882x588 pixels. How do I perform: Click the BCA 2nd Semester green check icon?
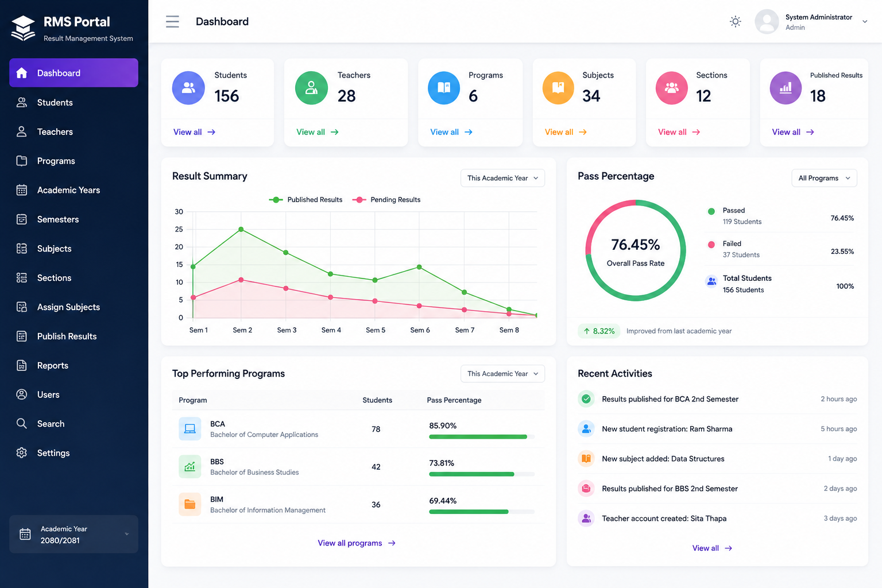[586, 399]
